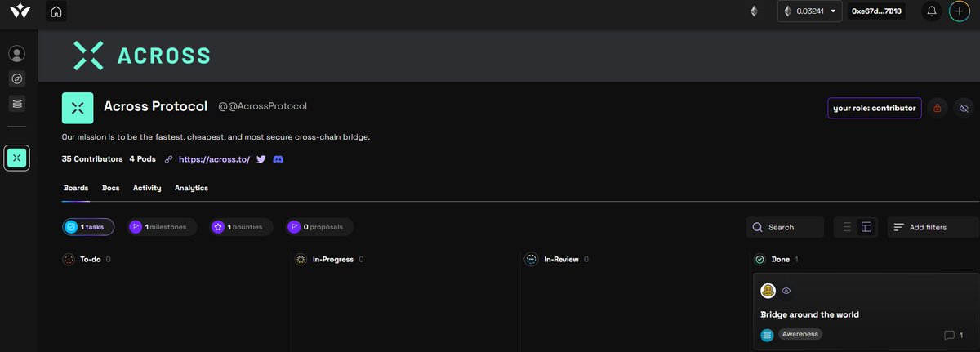Image resolution: width=980 pixels, height=352 pixels.
Task: Click the Search field
Action: 785,227
